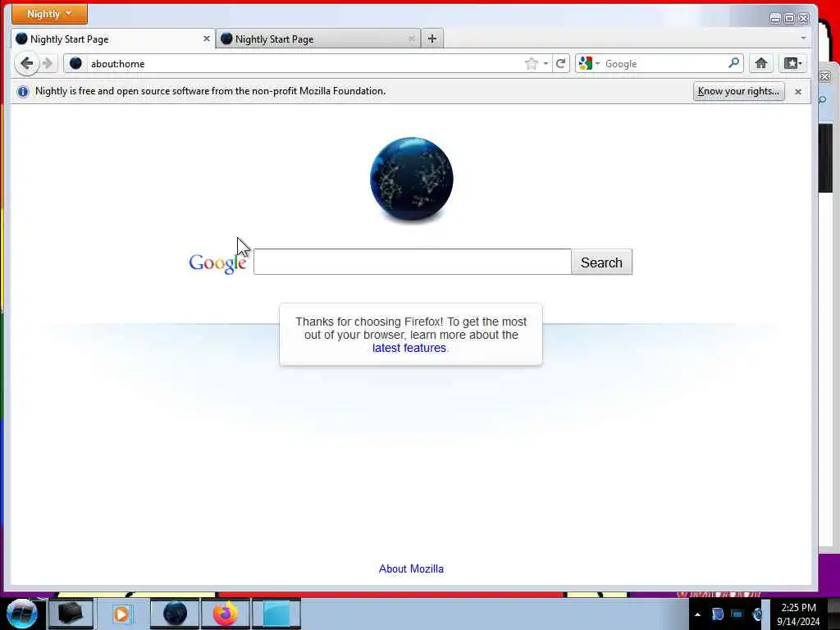This screenshot has height=630, width=840.
Task: Go back using the back arrow
Action: coord(26,64)
